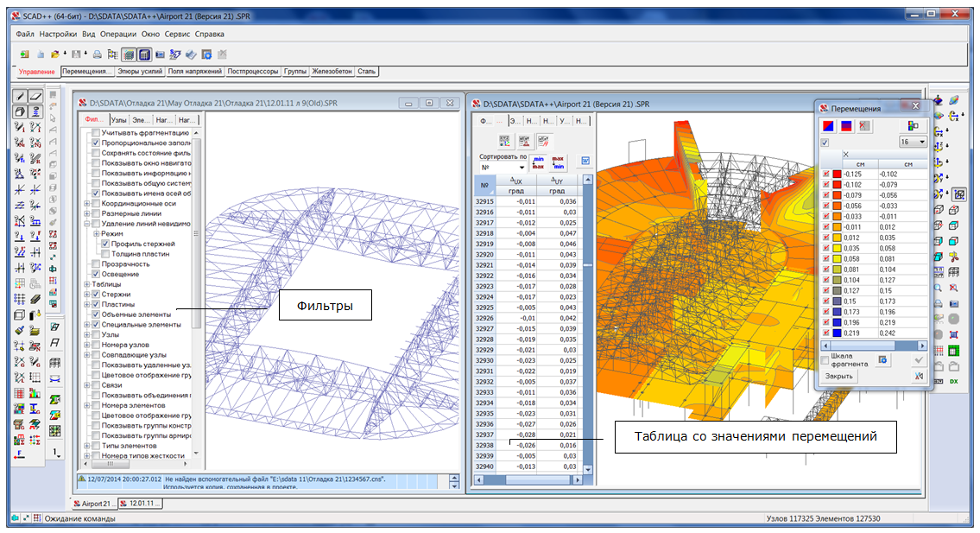Image resolution: width=980 pixels, height=533 pixels.
Task: Enable the Шкала фрагмента checkbox
Action: click(x=825, y=359)
